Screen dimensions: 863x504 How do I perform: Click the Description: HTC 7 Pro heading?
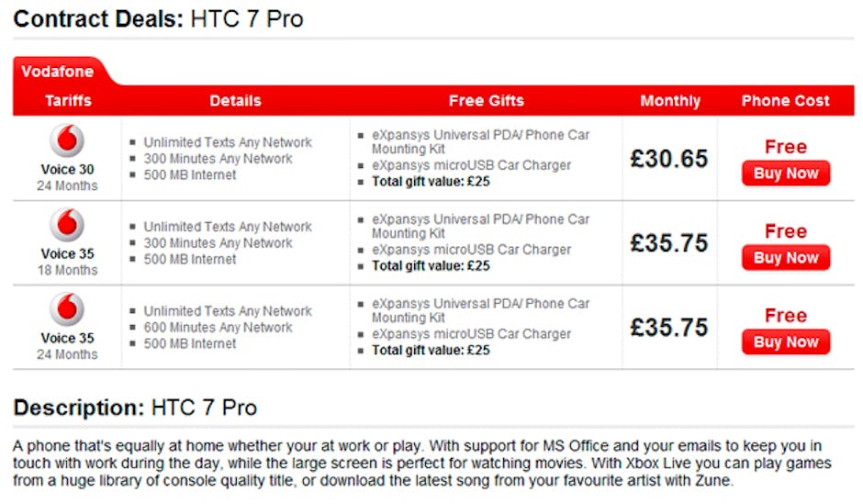tap(136, 408)
